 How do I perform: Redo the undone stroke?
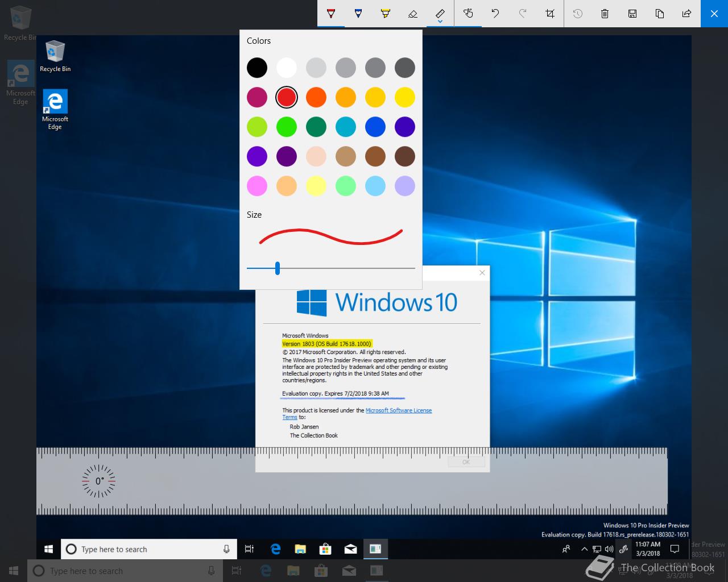523,13
